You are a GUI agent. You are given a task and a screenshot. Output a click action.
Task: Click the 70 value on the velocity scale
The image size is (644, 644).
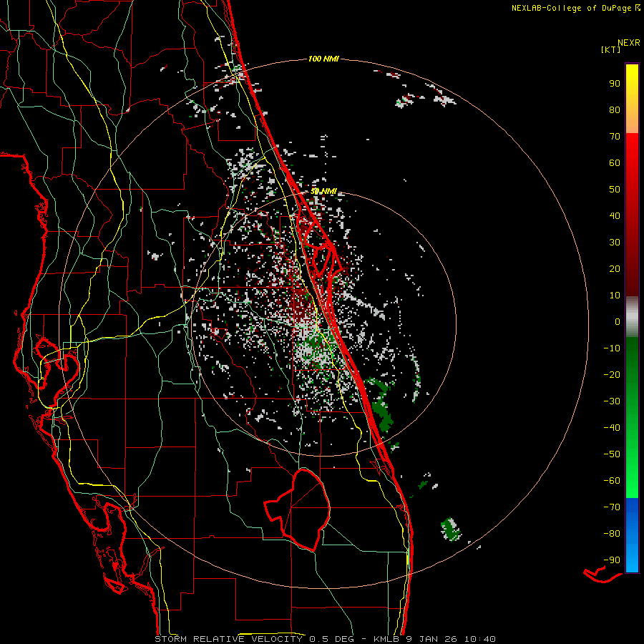click(615, 137)
